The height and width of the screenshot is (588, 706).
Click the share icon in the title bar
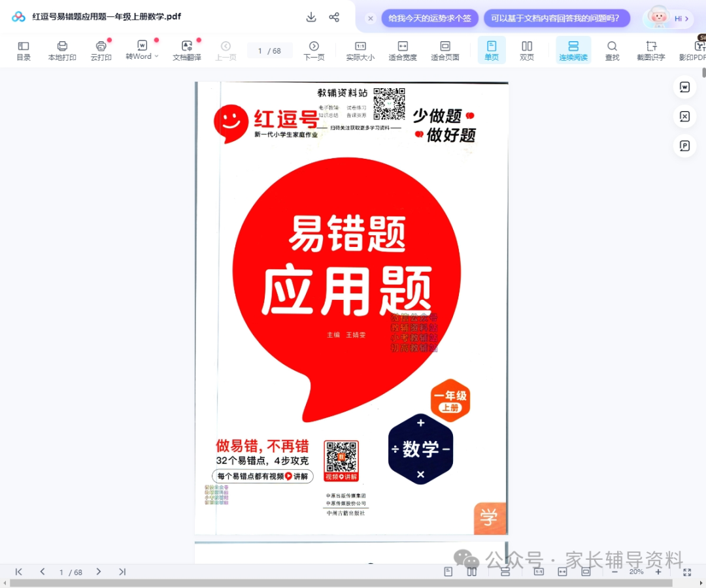pyautogui.click(x=334, y=17)
